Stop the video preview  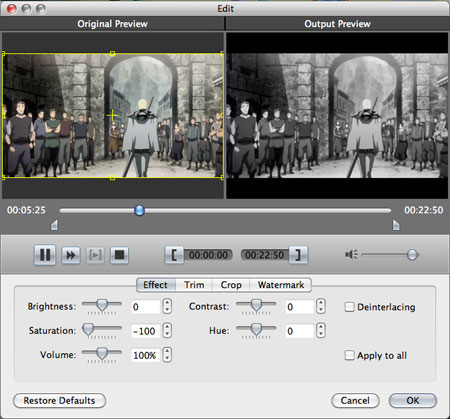click(x=119, y=255)
